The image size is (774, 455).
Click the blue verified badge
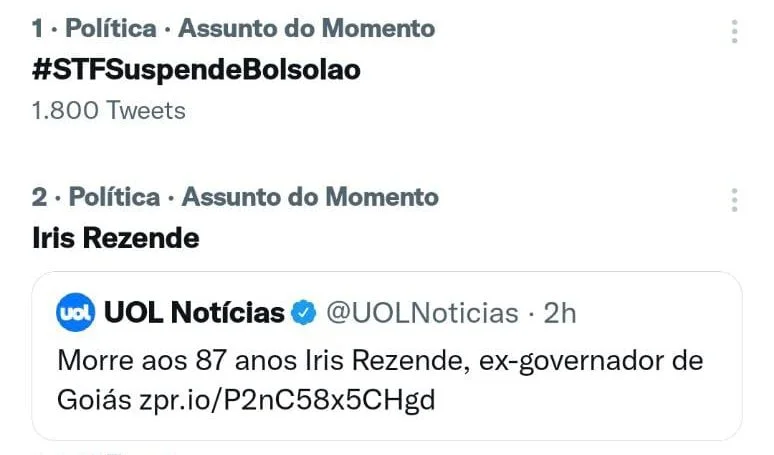pyautogui.click(x=304, y=312)
